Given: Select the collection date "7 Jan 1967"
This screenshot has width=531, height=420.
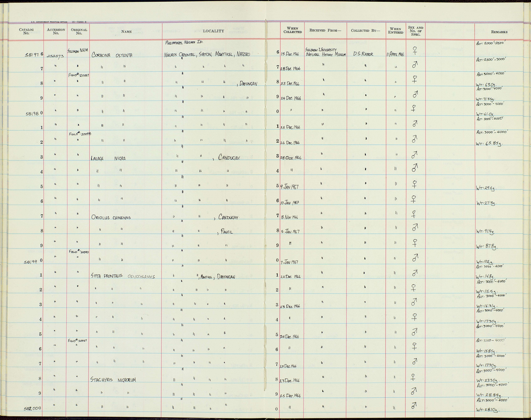Looking at the screenshot, I should coord(290,262).
